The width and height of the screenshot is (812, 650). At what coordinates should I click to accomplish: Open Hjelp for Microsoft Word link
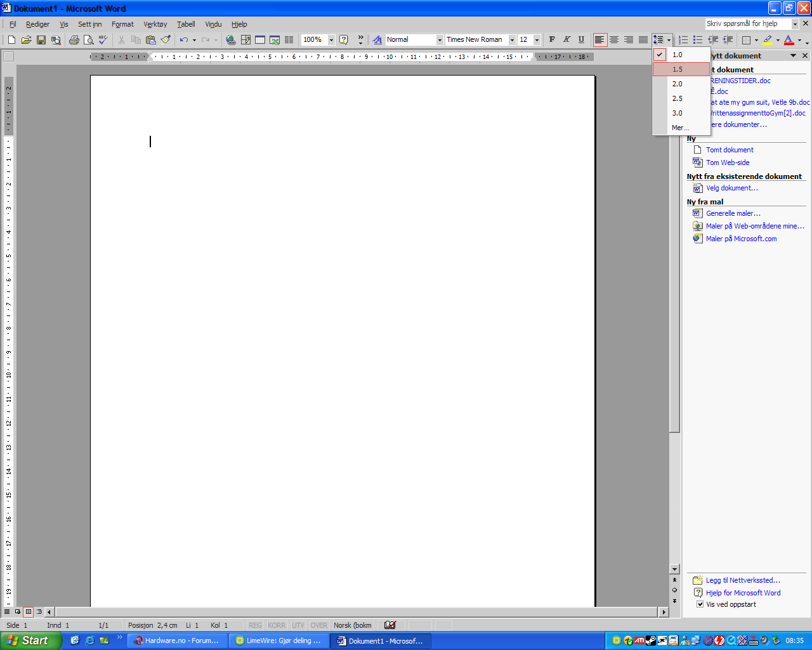tap(743, 593)
